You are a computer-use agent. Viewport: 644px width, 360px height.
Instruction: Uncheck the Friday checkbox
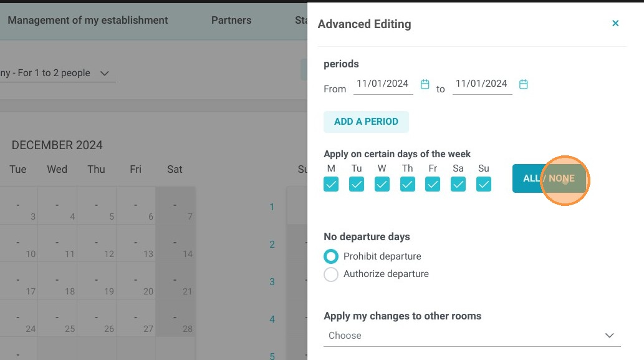[433, 184]
